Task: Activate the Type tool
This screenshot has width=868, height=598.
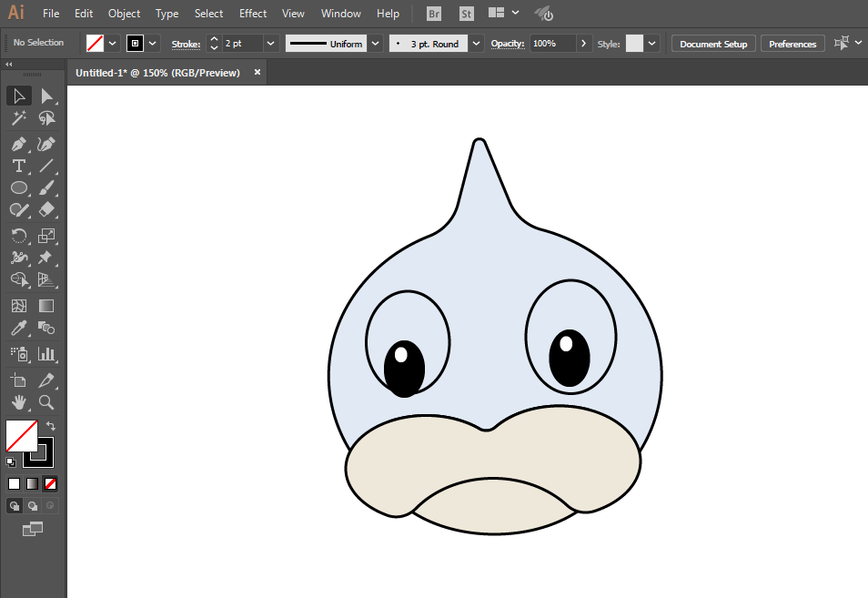Action: [18, 166]
